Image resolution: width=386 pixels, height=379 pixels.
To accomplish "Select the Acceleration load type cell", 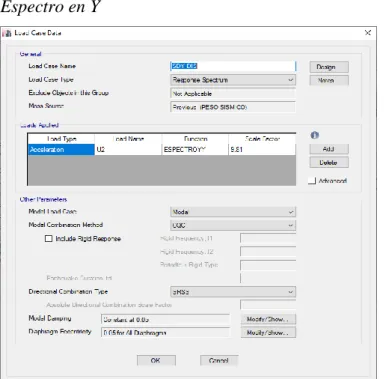I will tap(61, 150).
